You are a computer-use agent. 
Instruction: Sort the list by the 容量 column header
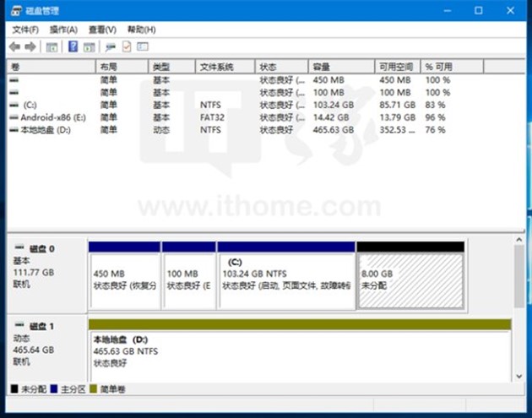[322, 67]
